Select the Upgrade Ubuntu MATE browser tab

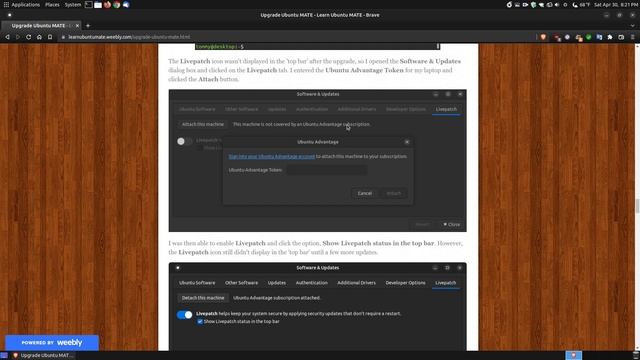(x=41, y=26)
